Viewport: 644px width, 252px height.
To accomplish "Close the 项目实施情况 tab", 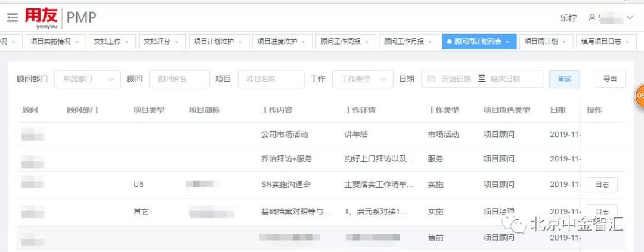I will [x=77, y=42].
